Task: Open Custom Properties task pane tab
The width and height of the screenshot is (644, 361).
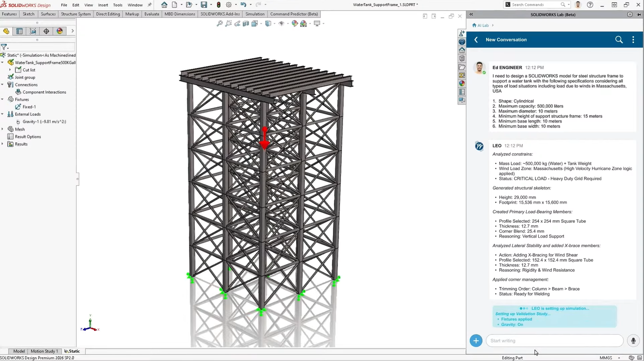Action: coord(462,92)
